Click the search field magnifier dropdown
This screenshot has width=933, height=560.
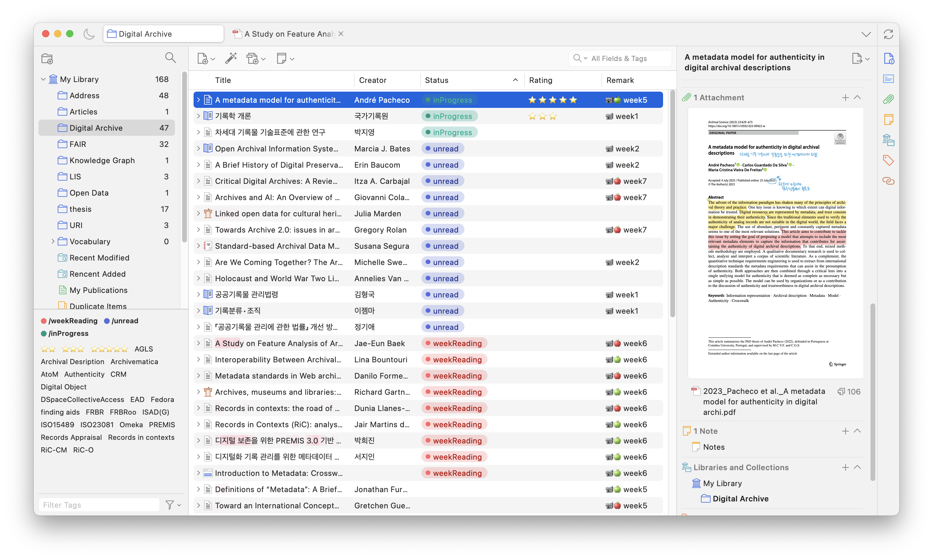pos(580,59)
